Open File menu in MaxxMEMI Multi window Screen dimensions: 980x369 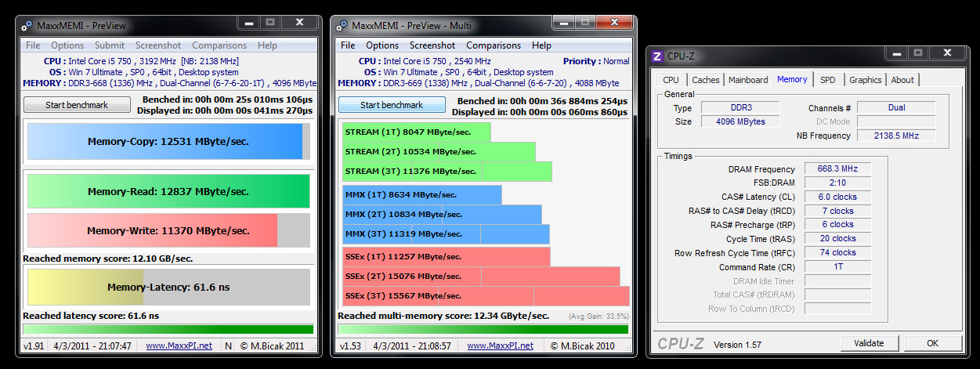(x=348, y=45)
